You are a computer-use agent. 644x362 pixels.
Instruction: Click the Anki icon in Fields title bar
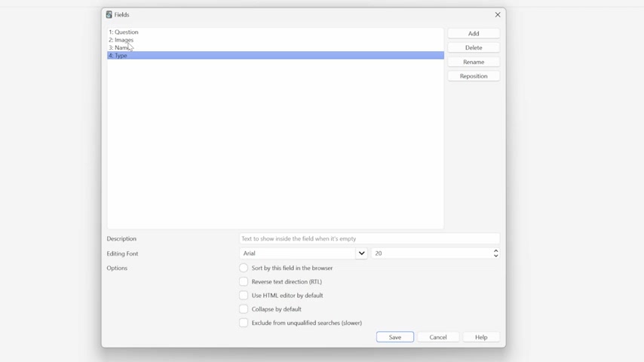[x=109, y=14]
